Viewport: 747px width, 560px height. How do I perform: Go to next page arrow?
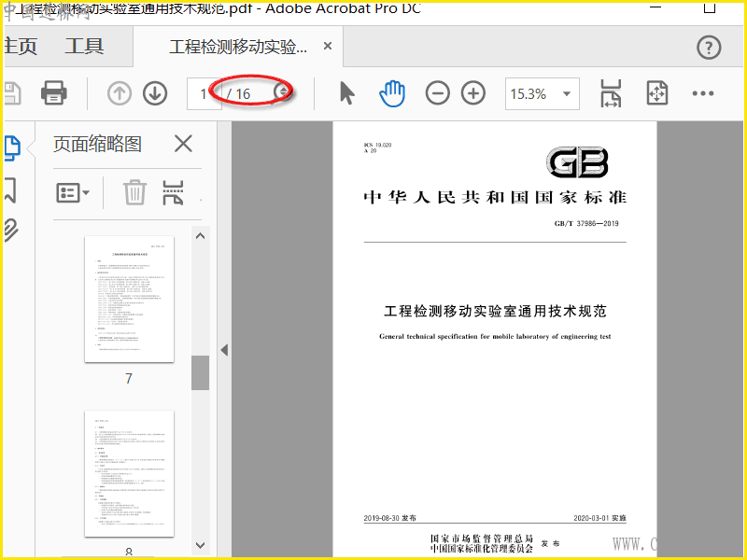tap(155, 93)
